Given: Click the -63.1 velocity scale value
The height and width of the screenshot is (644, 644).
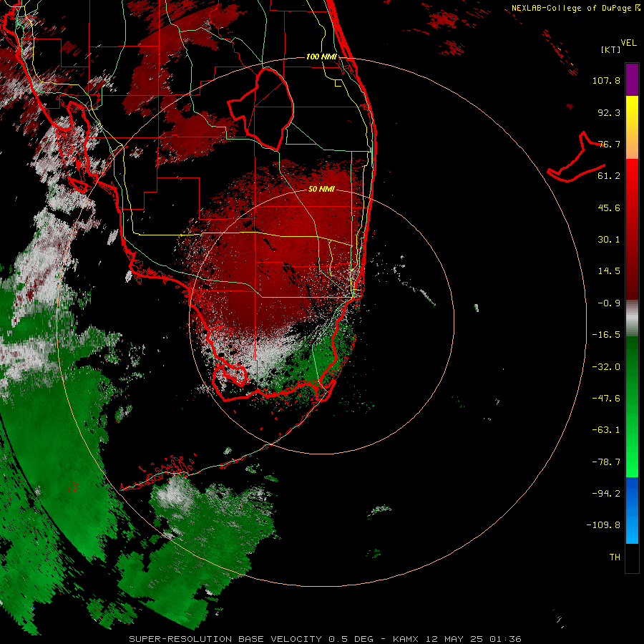Looking at the screenshot, I should click(606, 430).
